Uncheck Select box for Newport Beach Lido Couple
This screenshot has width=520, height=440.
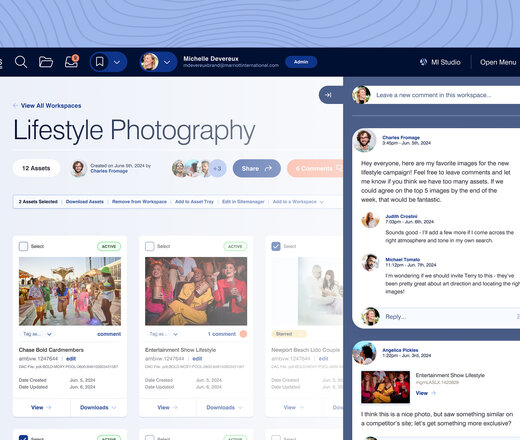[x=276, y=246]
